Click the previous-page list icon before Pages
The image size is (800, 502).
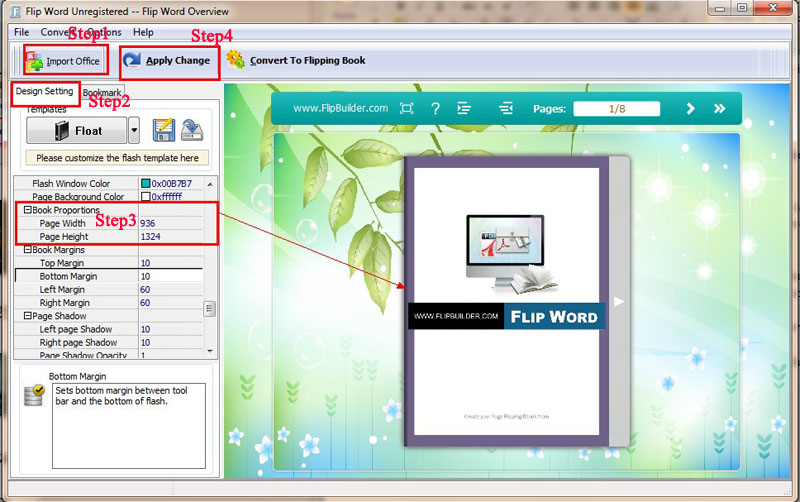coord(506,108)
